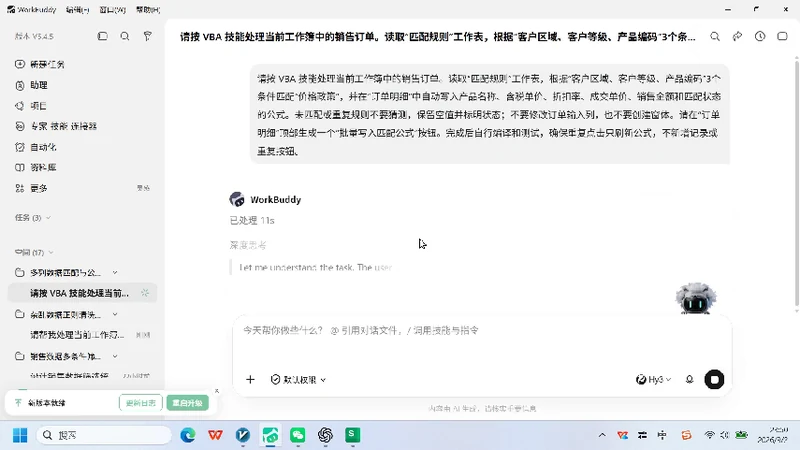Open the 项目 projects section
Image resolution: width=800 pixels, height=450 pixels.
(x=31, y=106)
